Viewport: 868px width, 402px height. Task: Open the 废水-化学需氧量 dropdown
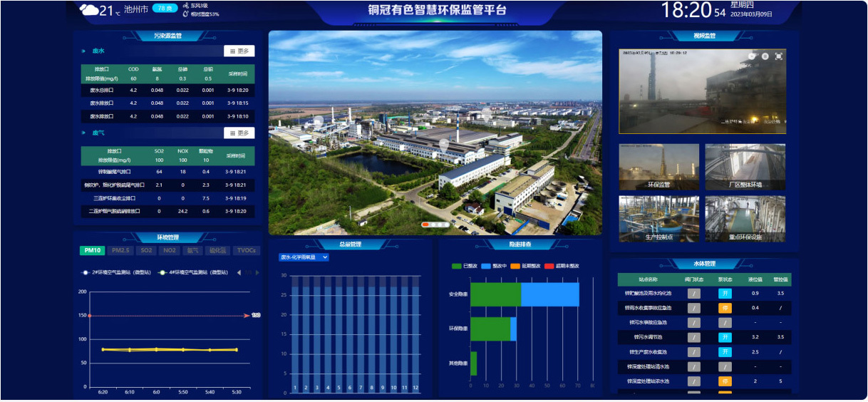pyautogui.click(x=304, y=257)
